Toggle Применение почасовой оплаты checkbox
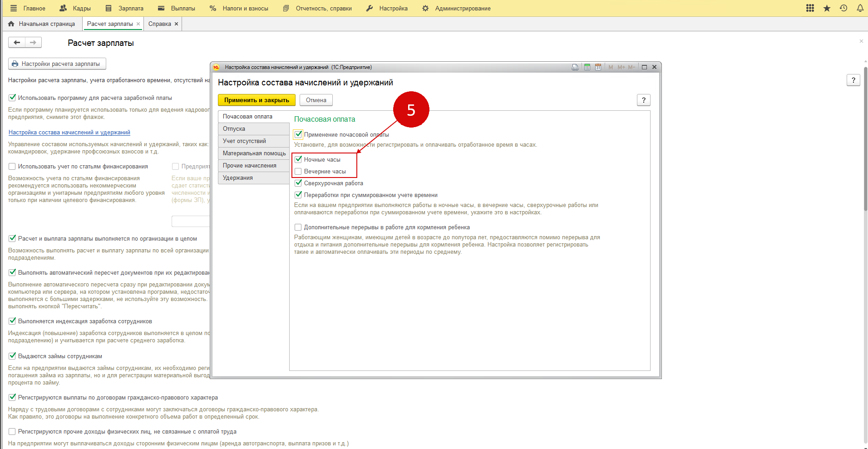868x449 pixels. (x=298, y=134)
